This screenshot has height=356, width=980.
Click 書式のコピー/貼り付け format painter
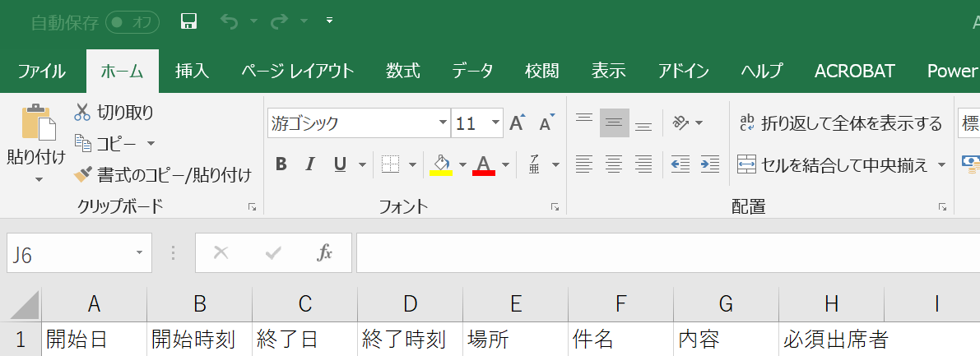point(163,175)
